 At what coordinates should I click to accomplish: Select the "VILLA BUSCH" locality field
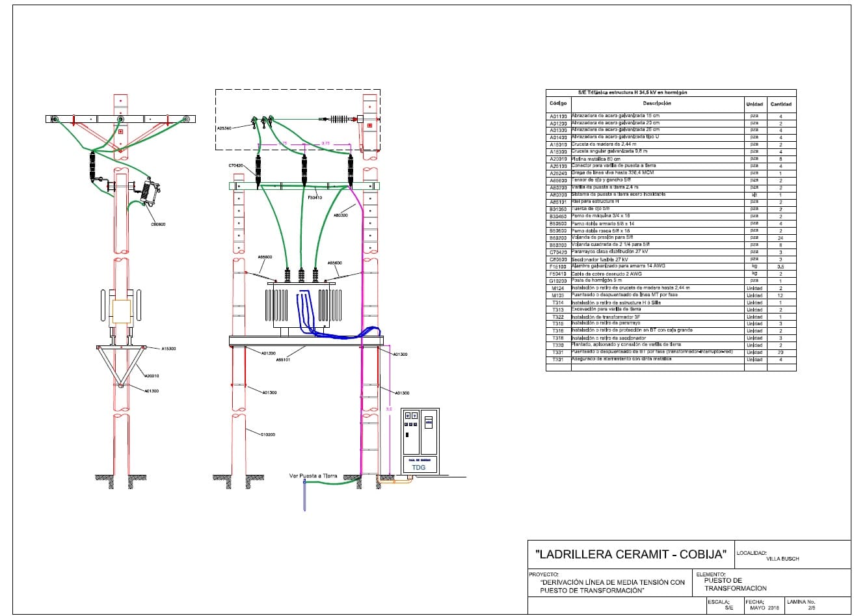point(782,559)
